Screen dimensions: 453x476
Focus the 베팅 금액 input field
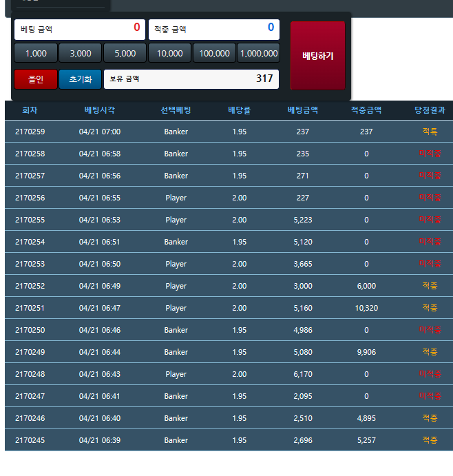pos(80,29)
